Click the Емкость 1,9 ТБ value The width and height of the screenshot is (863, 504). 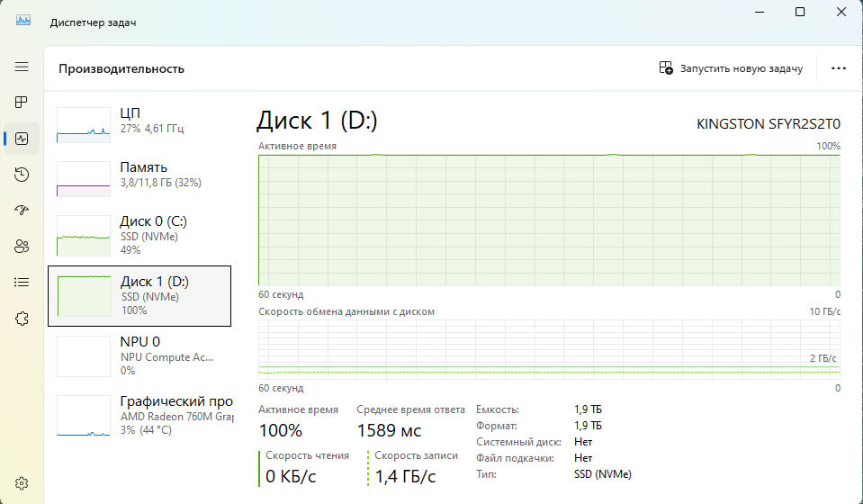point(588,409)
